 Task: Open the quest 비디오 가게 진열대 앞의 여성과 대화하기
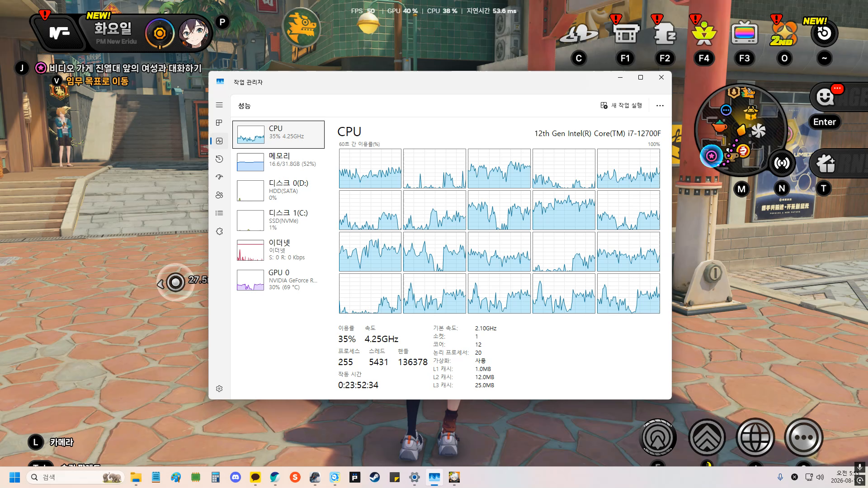125,68
